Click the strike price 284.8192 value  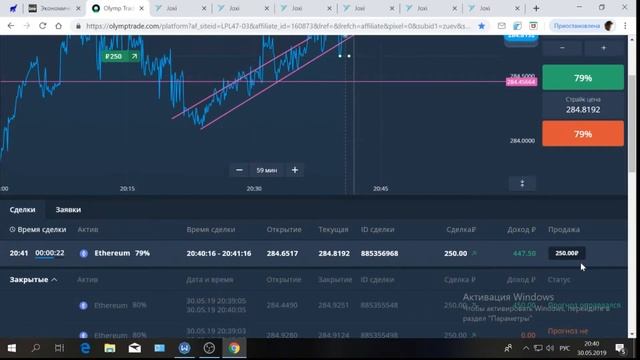[583, 109]
